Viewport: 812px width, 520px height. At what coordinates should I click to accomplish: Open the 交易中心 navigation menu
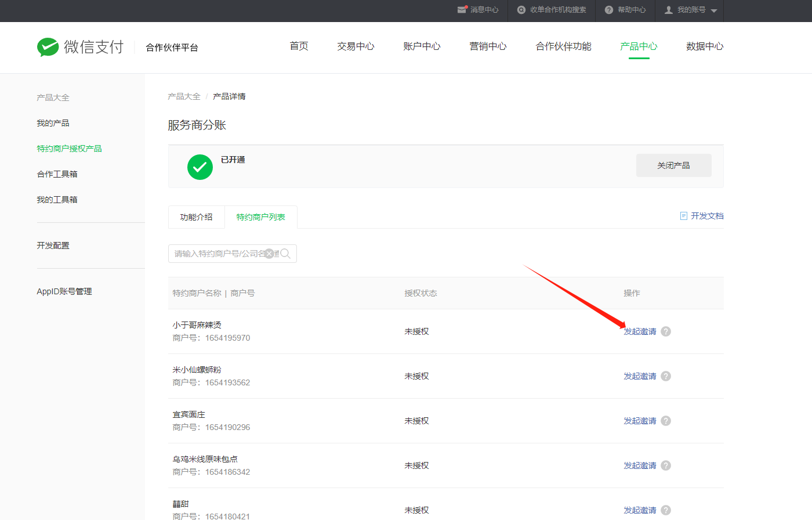coord(356,46)
